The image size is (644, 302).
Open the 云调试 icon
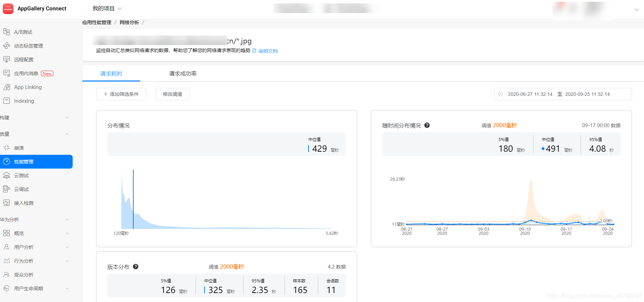[7, 189]
